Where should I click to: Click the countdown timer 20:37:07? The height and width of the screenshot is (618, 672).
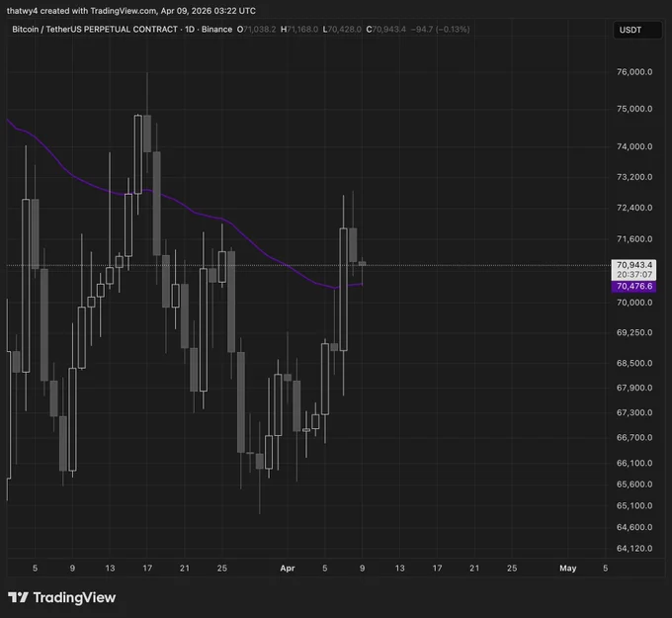633,275
